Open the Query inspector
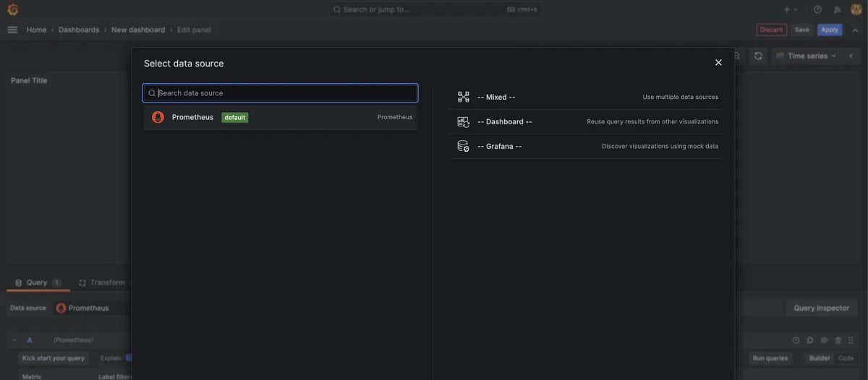 click(x=822, y=308)
